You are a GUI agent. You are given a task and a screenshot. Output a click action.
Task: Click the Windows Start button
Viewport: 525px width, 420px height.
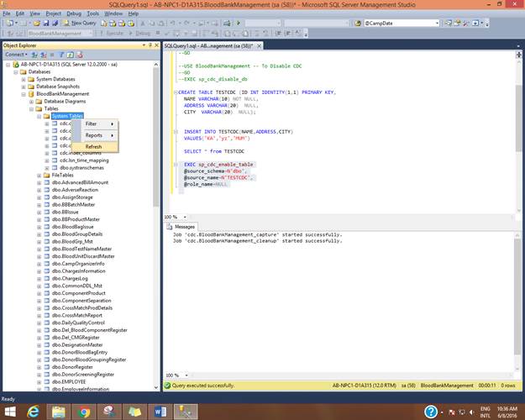[x=9, y=411]
